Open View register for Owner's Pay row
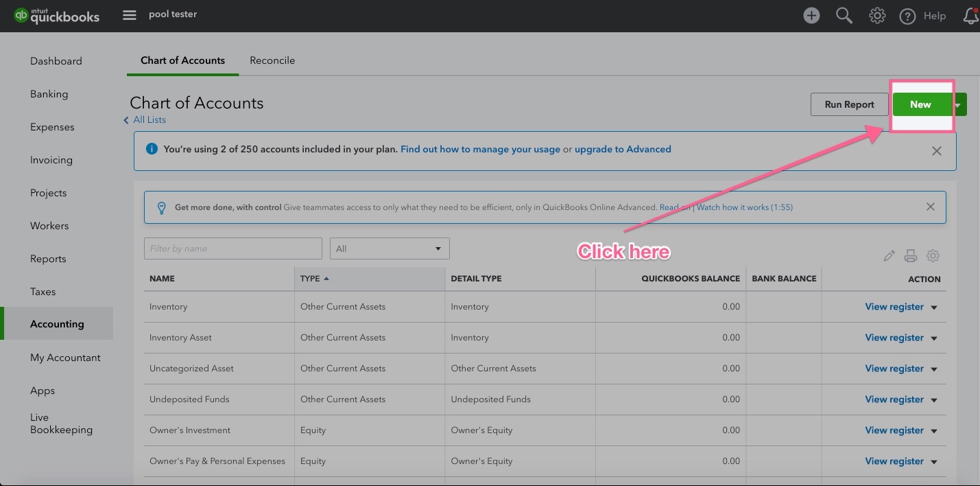The height and width of the screenshot is (486, 980). tap(894, 461)
